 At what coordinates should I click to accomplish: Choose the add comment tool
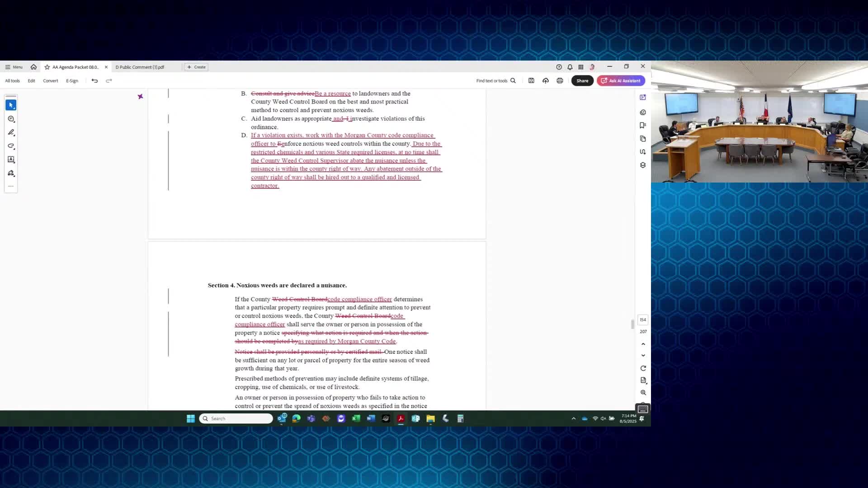pos(11,119)
